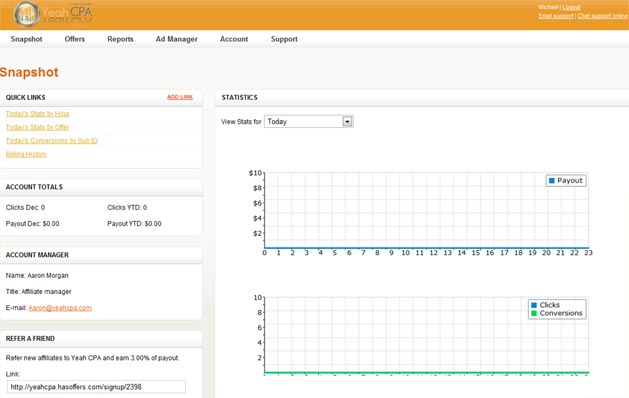Open the View Stats for dropdown

[308, 122]
